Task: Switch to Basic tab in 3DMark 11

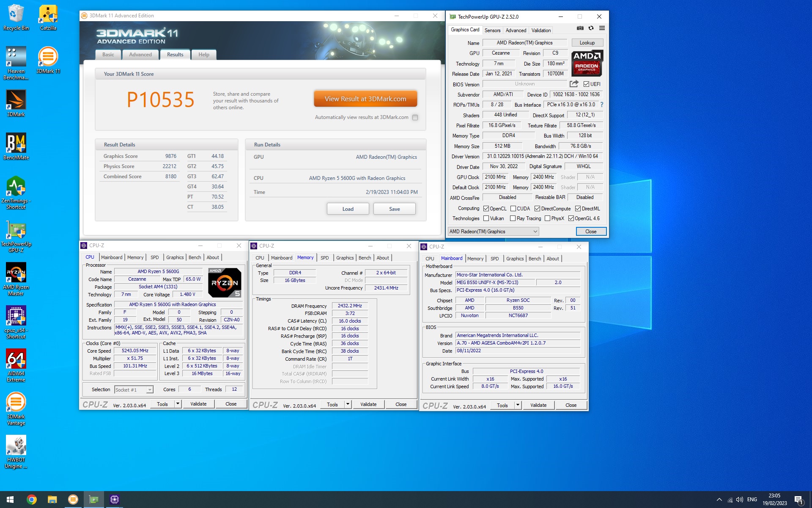Action: pyautogui.click(x=108, y=55)
